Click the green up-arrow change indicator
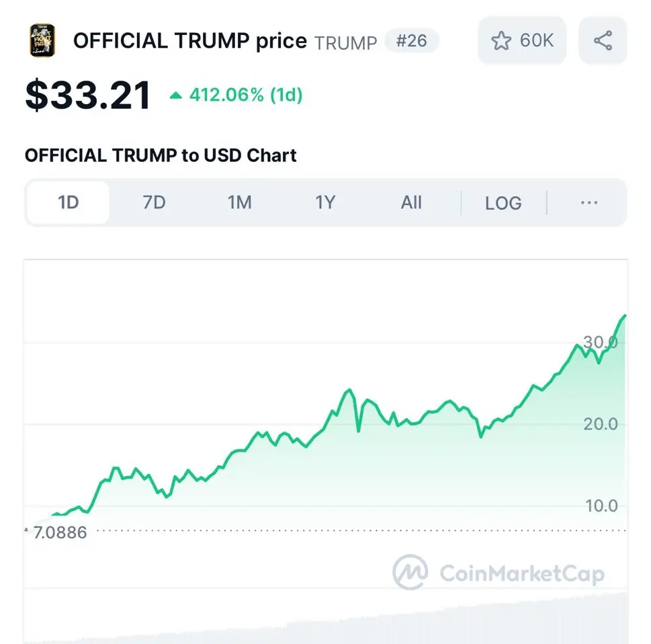This screenshot has height=644, width=651. click(176, 95)
